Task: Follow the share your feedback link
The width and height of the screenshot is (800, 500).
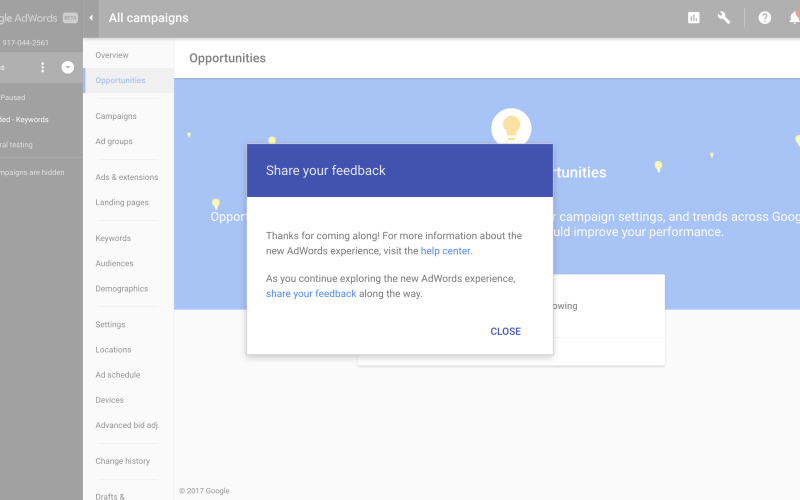Action: click(311, 293)
